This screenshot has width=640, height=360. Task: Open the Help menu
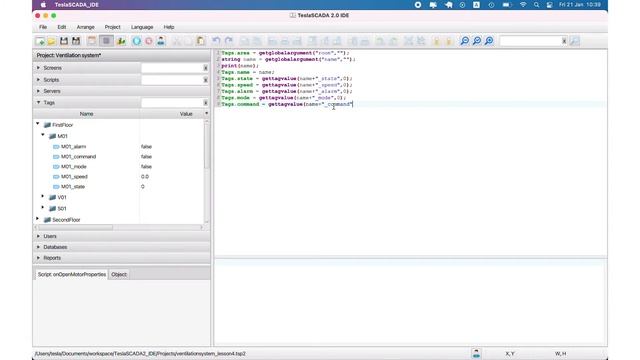[169, 27]
